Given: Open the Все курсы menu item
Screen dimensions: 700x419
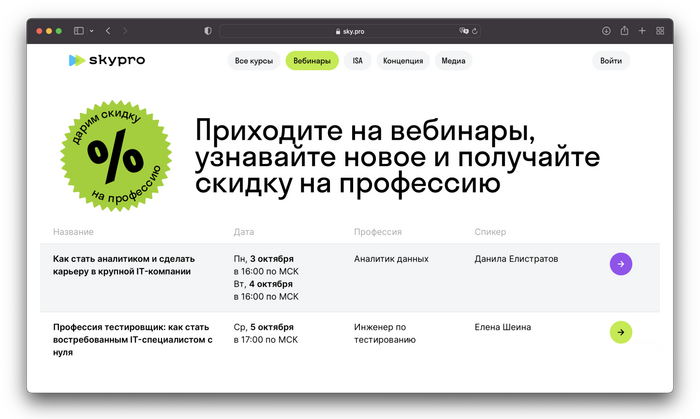Looking at the screenshot, I should click(x=254, y=61).
